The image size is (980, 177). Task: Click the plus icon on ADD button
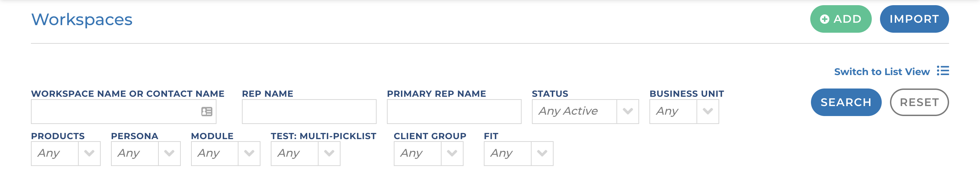[x=824, y=19]
